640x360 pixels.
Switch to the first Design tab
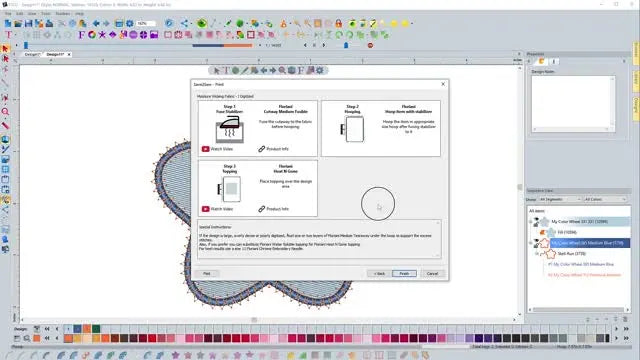(x=32, y=54)
